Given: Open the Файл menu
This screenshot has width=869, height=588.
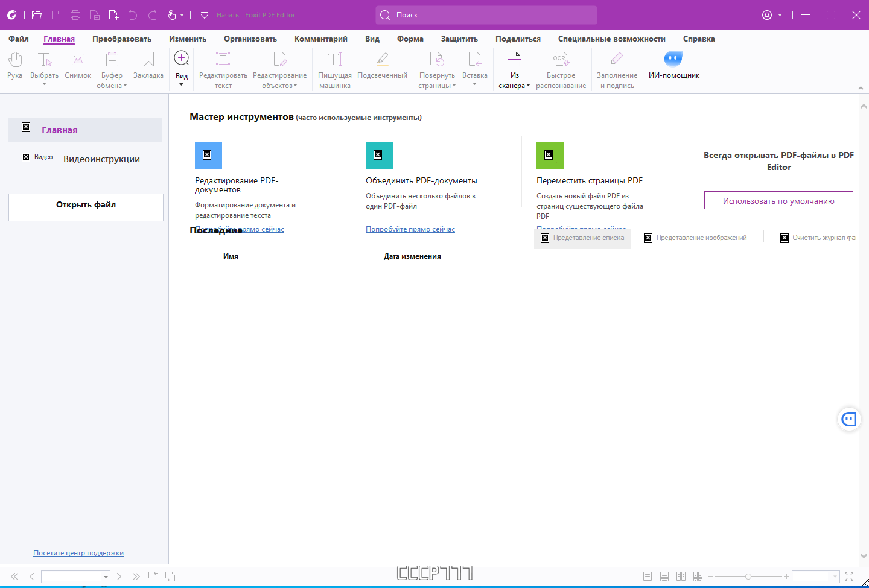Looking at the screenshot, I should point(19,39).
